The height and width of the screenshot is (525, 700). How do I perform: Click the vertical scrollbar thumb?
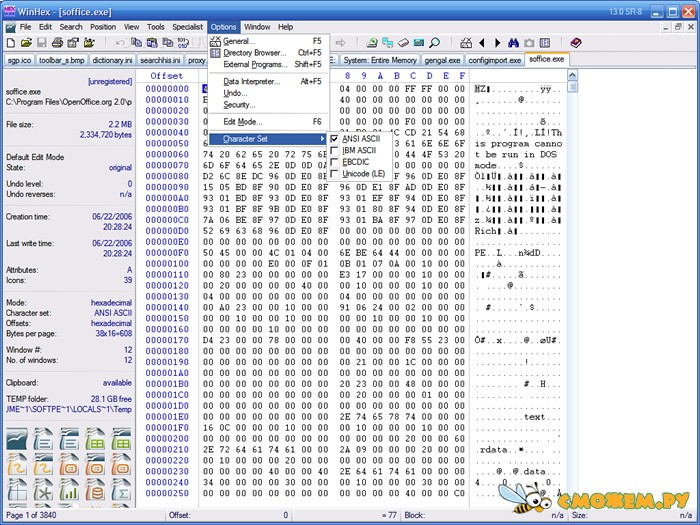pyautogui.click(x=572, y=87)
